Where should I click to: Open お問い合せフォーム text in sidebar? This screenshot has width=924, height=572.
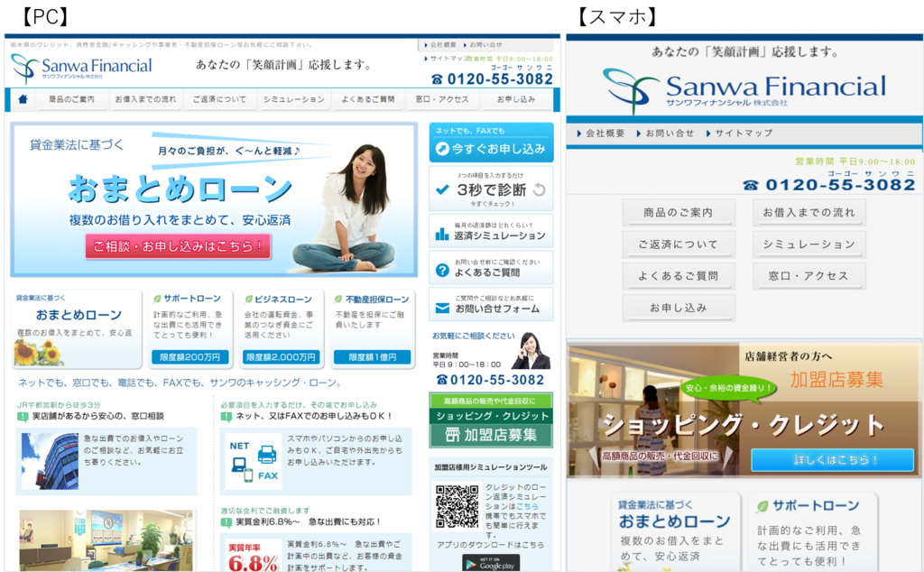497,309
